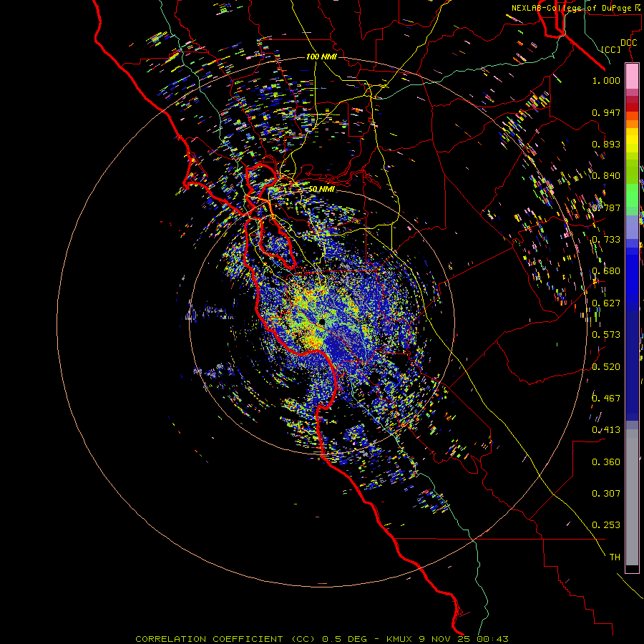The width and height of the screenshot is (644, 644).
Task: Click the 0.253 scale value label
Action: 606,525
